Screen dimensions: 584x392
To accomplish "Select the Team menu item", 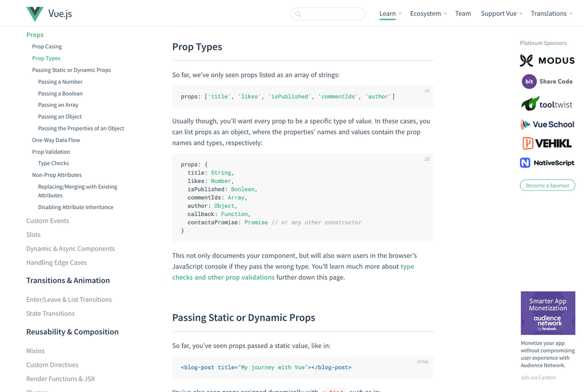I will pyautogui.click(x=463, y=13).
